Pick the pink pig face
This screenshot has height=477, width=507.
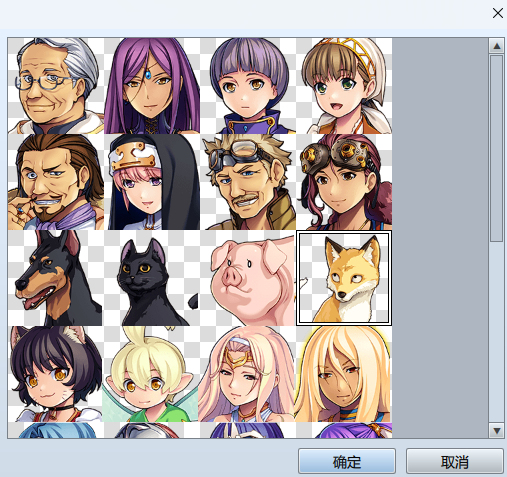click(248, 278)
